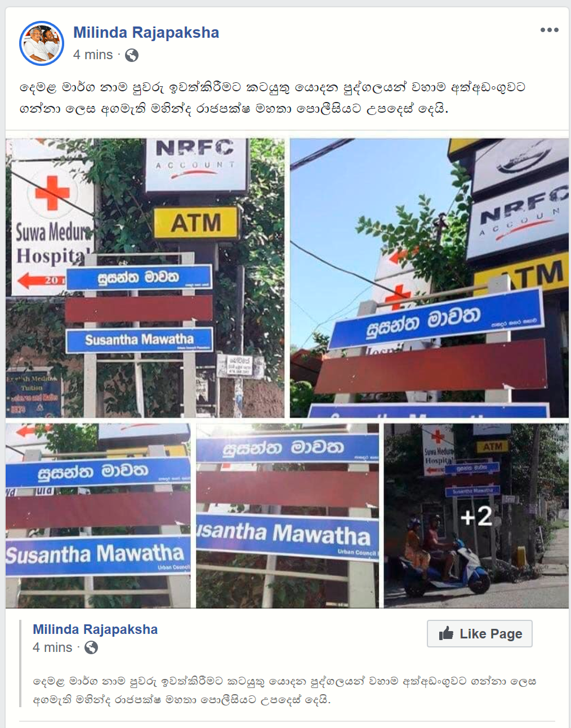Click the public globe icon beside top timestamp
571x728 pixels.
132,55
